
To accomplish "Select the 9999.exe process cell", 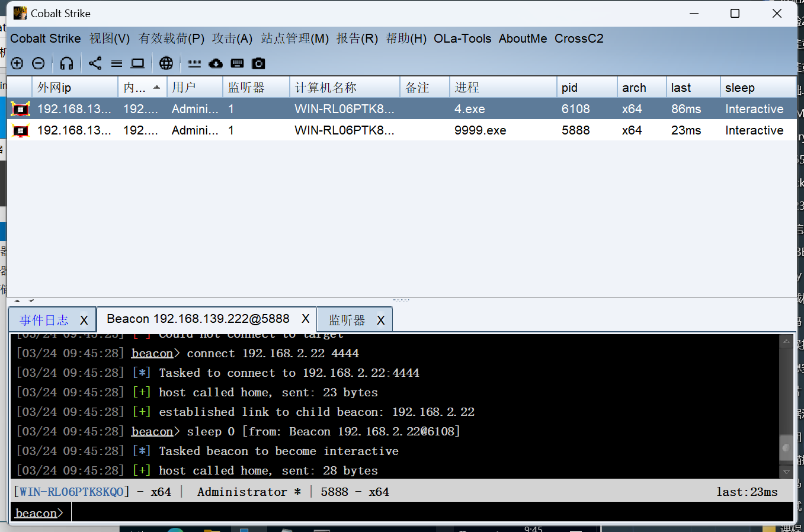I will [503, 130].
